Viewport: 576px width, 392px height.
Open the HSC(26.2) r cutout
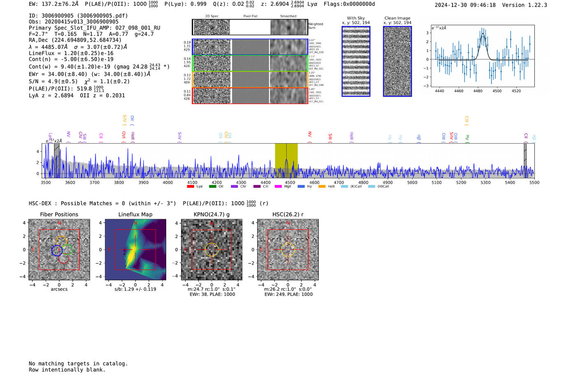pos(288,250)
